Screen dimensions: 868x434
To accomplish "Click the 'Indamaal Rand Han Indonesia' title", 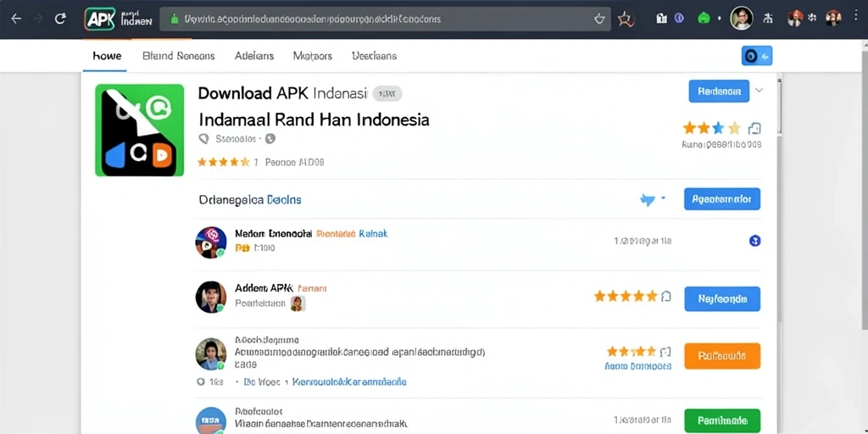I will click(x=314, y=119).
